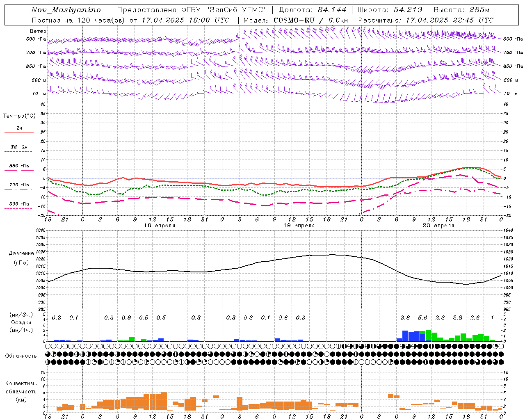This screenshot has width=525, height=420.
Task: Click the latitude value Широта: 54.219
Action: (x=390, y=10)
